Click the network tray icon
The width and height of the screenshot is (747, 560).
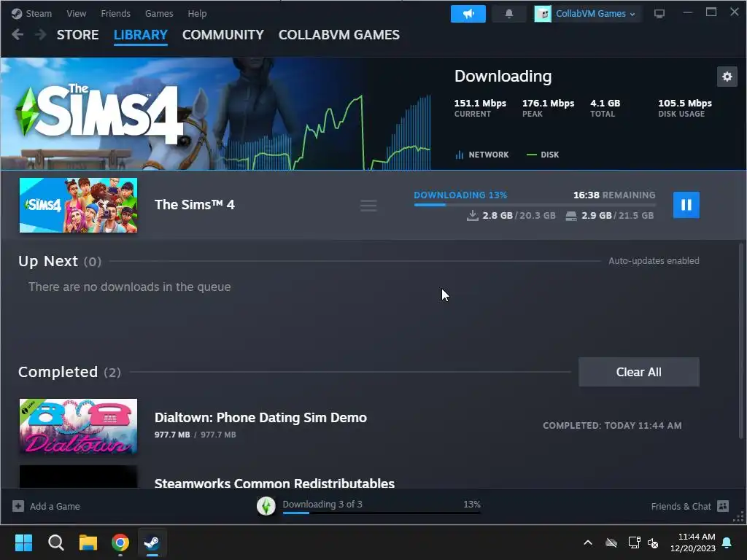coord(634,542)
